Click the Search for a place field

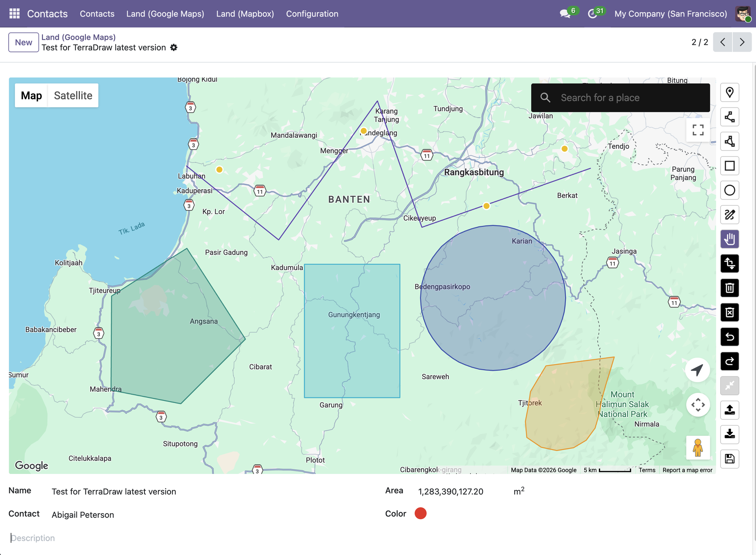pos(621,98)
